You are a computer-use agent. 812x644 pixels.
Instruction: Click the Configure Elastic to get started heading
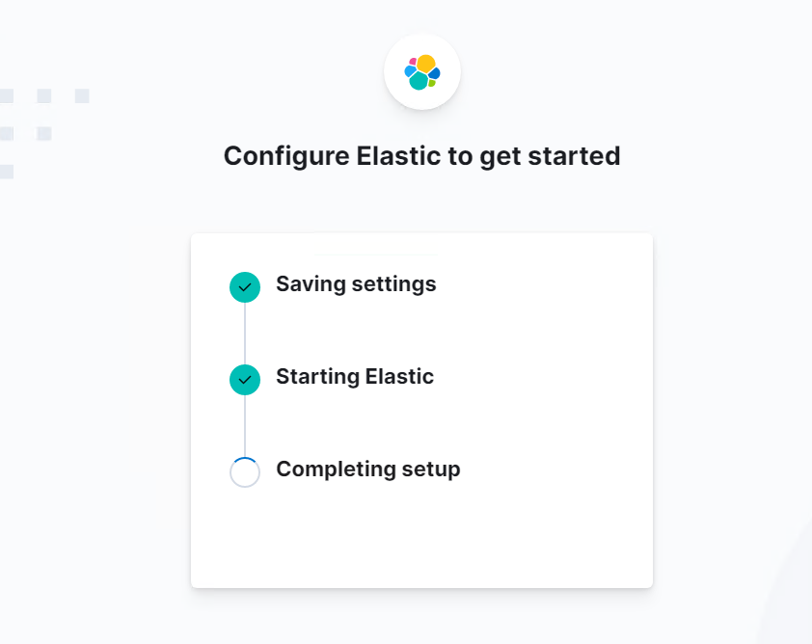click(422, 156)
